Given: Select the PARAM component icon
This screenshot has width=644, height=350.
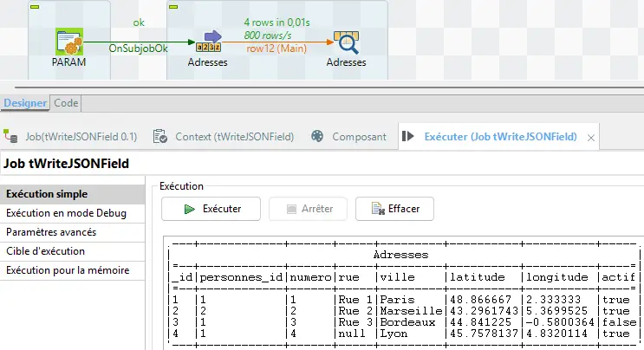Looking at the screenshot, I should [x=68, y=42].
